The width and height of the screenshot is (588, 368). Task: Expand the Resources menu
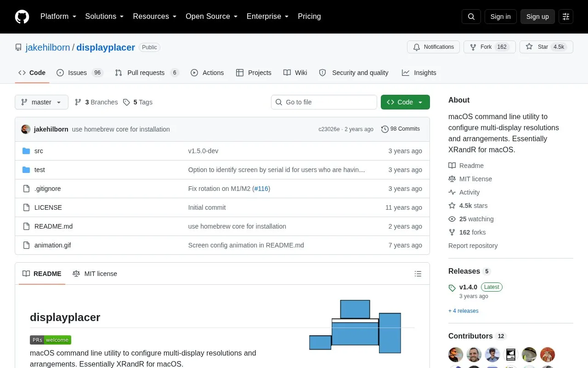[x=155, y=17]
